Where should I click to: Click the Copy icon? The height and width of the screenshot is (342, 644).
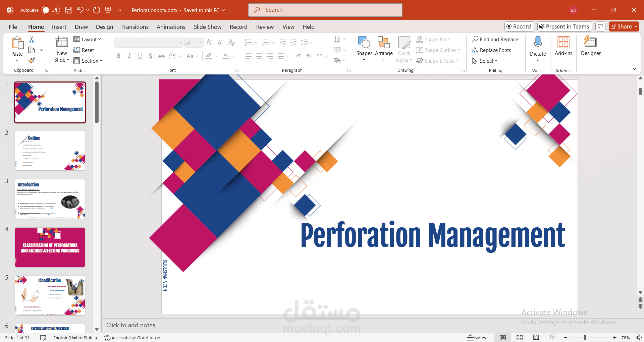click(x=32, y=50)
